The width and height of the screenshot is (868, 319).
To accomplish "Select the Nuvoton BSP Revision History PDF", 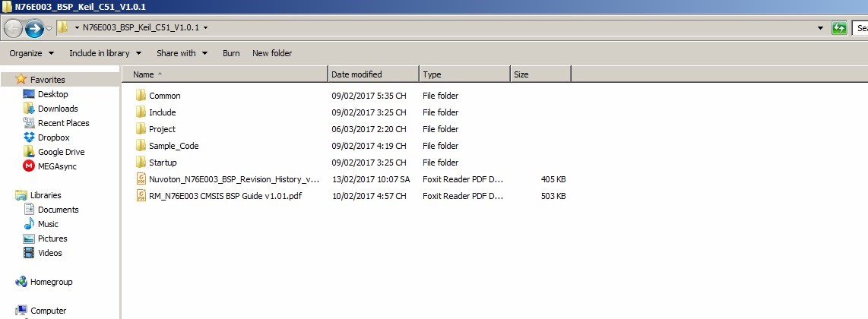I will pyautogui.click(x=233, y=179).
